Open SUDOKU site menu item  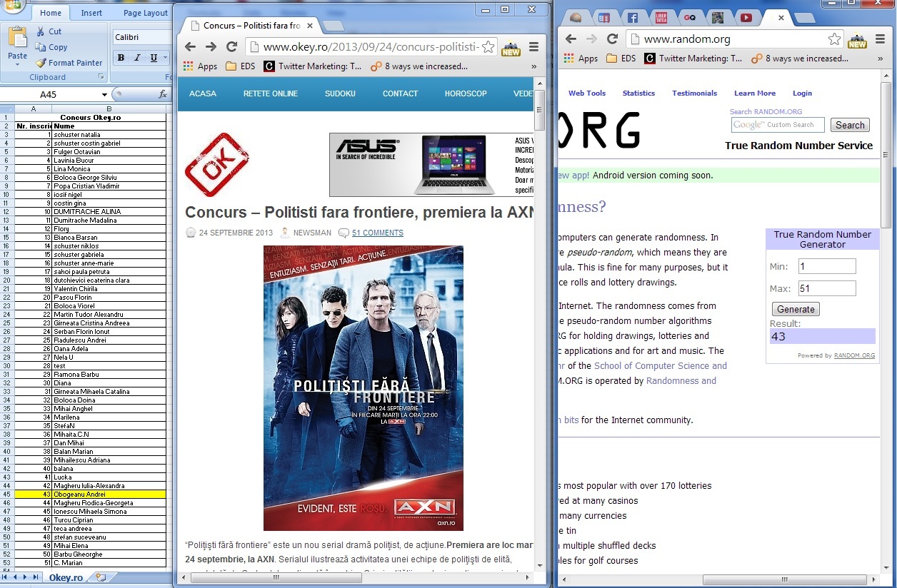(x=340, y=93)
